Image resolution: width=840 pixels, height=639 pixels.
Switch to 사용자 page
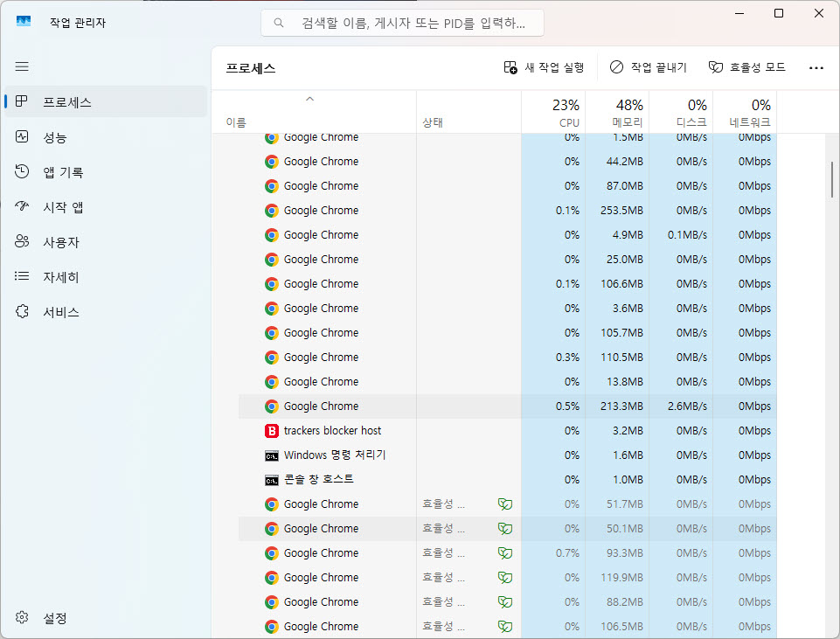(106, 242)
